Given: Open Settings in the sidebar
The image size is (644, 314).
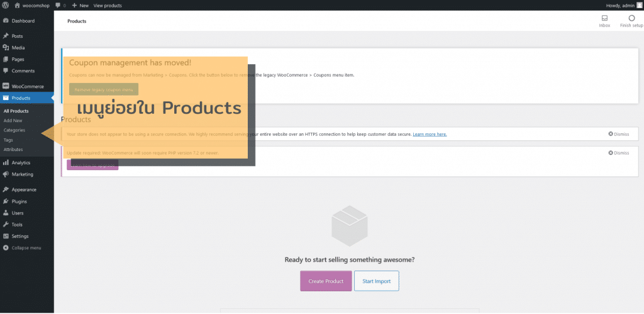Looking at the screenshot, I should [x=19, y=236].
